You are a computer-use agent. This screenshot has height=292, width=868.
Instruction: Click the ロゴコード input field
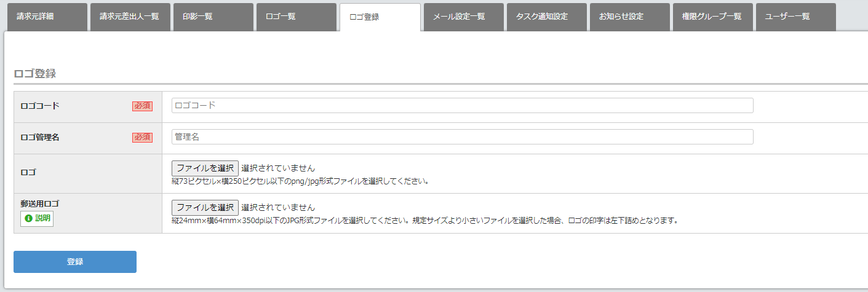click(x=462, y=105)
